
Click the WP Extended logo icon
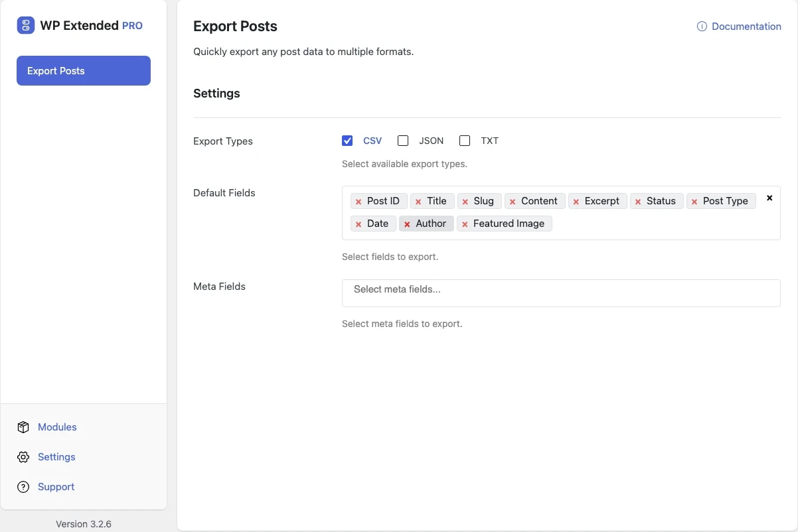(x=26, y=26)
